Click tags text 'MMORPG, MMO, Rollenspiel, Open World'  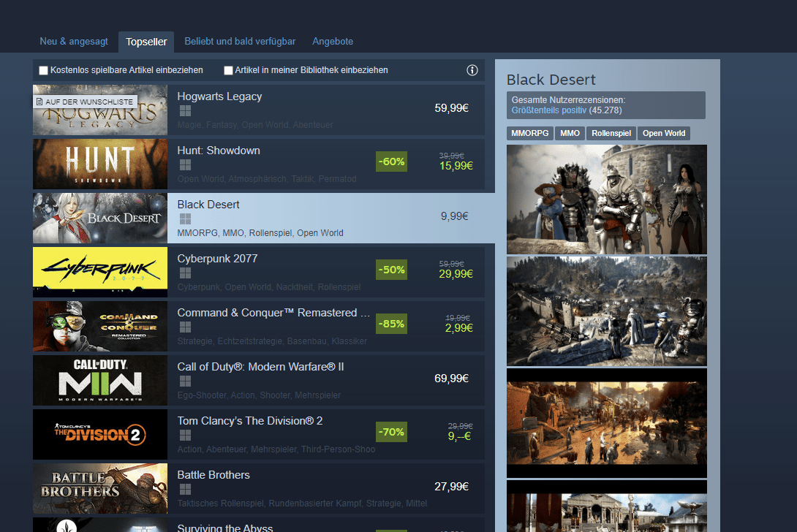pyautogui.click(x=260, y=233)
